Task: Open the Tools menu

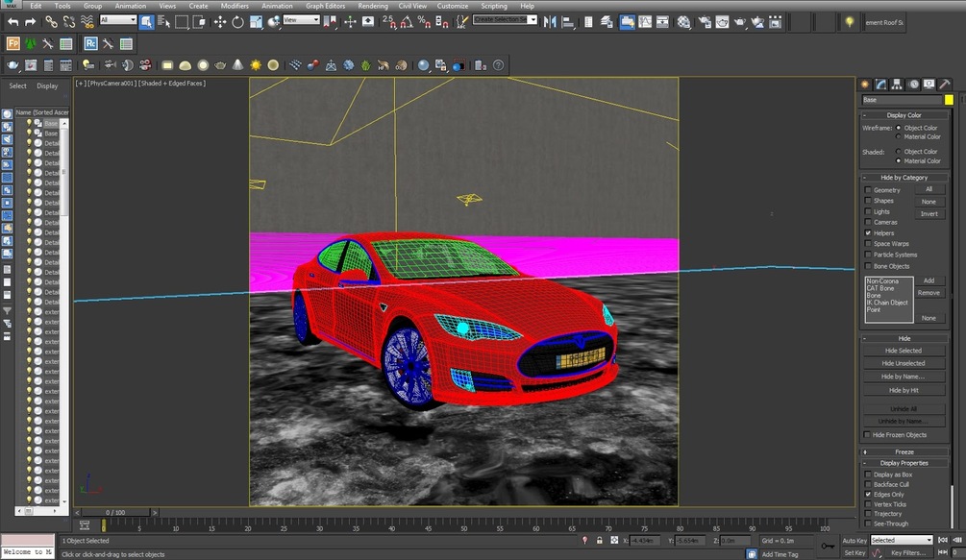Action: 62,6
